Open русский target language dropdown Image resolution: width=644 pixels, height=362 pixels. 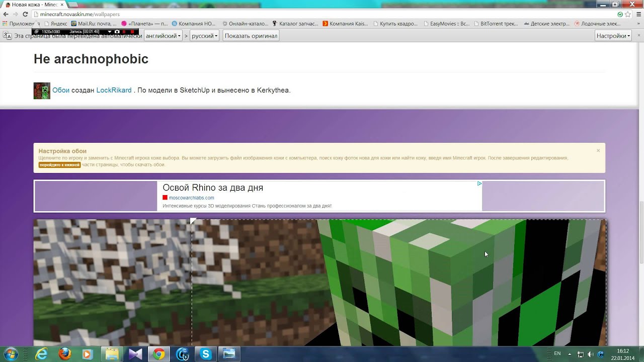click(x=204, y=36)
